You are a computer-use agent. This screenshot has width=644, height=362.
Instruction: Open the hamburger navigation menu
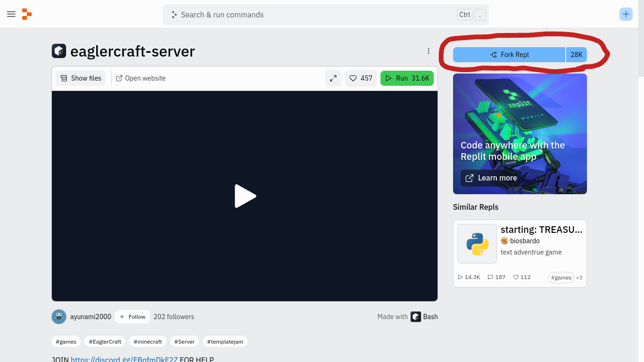pos(11,14)
